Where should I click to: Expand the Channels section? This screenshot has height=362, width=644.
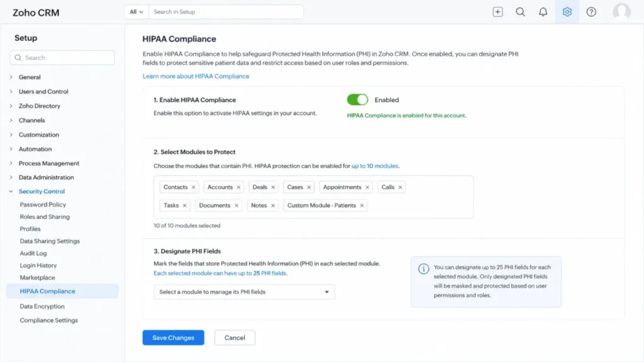(11, 120)
